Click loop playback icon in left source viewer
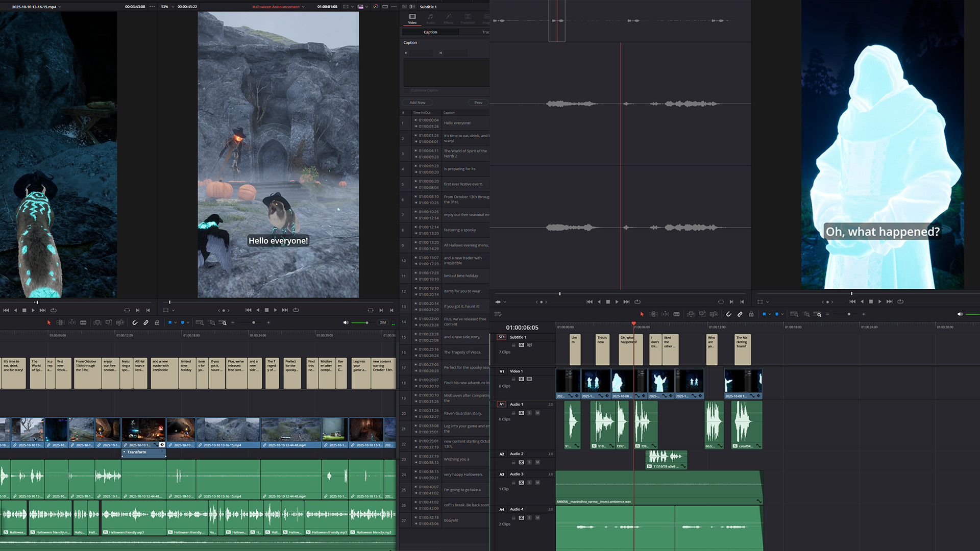This screenshot has height=551, width=980. pos(54,310)
